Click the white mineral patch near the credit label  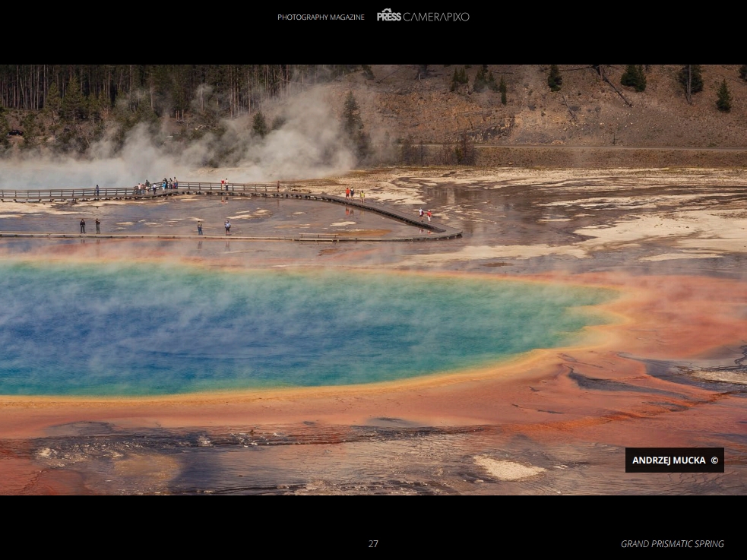(508, 469)
